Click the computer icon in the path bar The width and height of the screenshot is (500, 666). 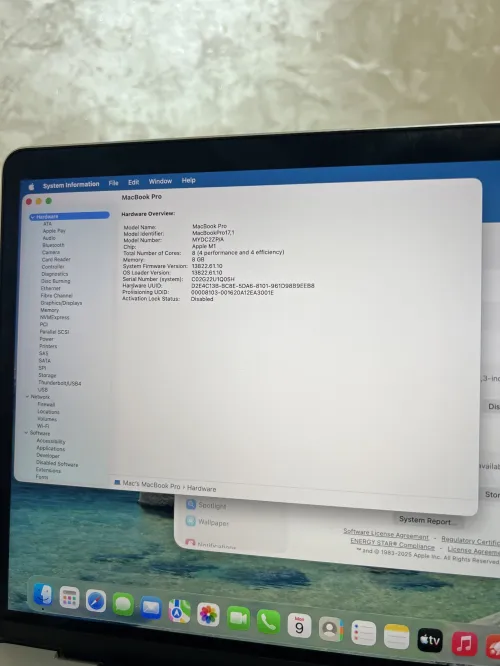(117, 483)
